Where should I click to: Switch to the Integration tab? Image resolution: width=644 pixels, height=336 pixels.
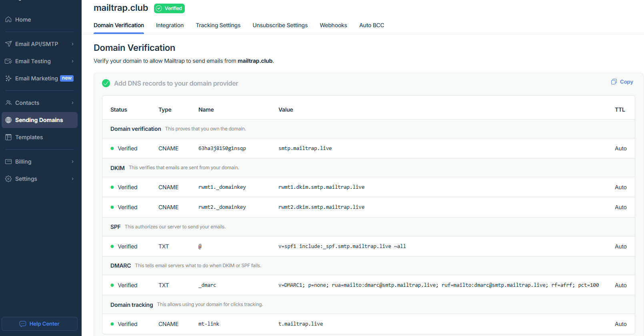coord(170,25)
